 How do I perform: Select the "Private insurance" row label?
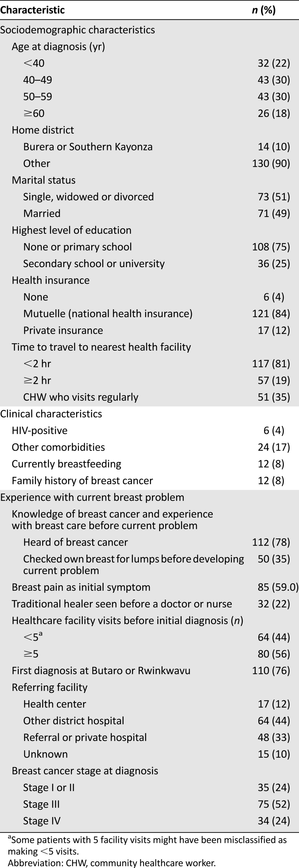click(63, 330)
